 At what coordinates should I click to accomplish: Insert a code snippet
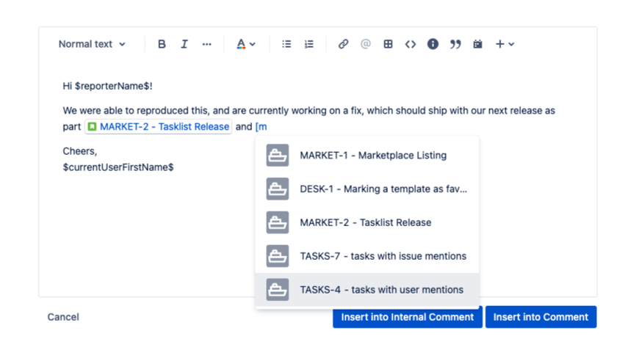411,44
